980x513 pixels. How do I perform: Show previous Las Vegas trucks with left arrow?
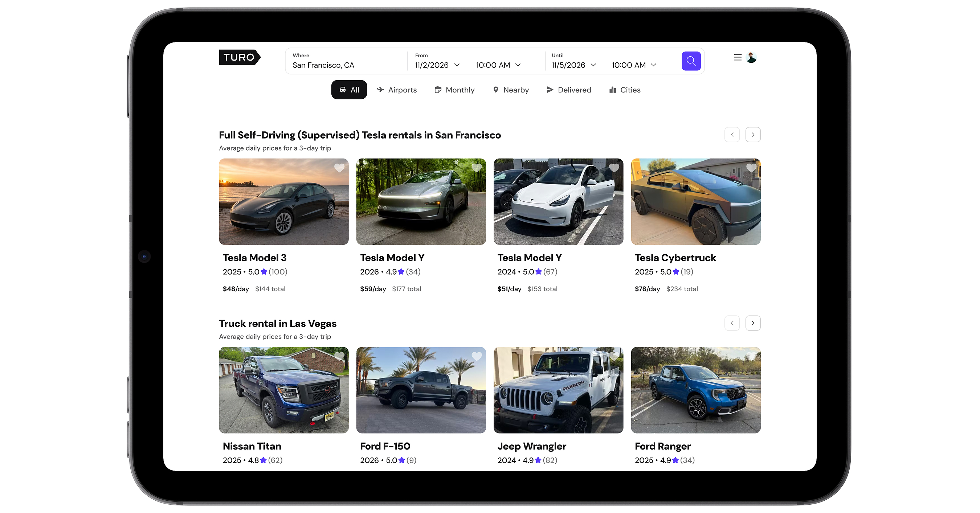pos(732,323)
